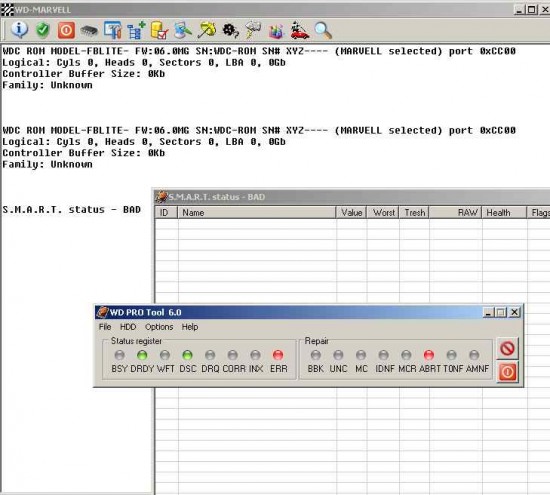
Task: Click the DRQ status LED indicator
Action: pyautogui.click(x=210, y=355)
